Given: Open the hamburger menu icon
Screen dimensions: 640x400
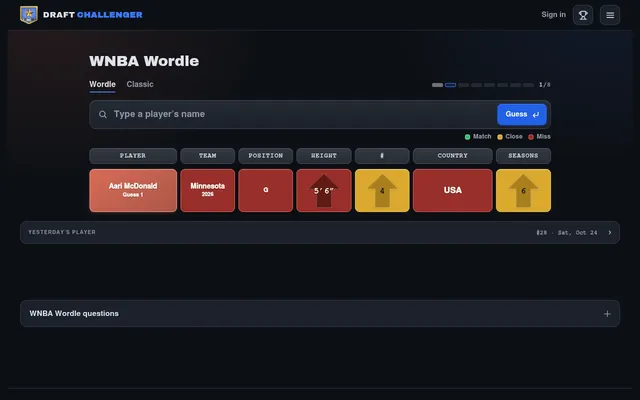Looking at the screenshot, I should pos(610,15).
